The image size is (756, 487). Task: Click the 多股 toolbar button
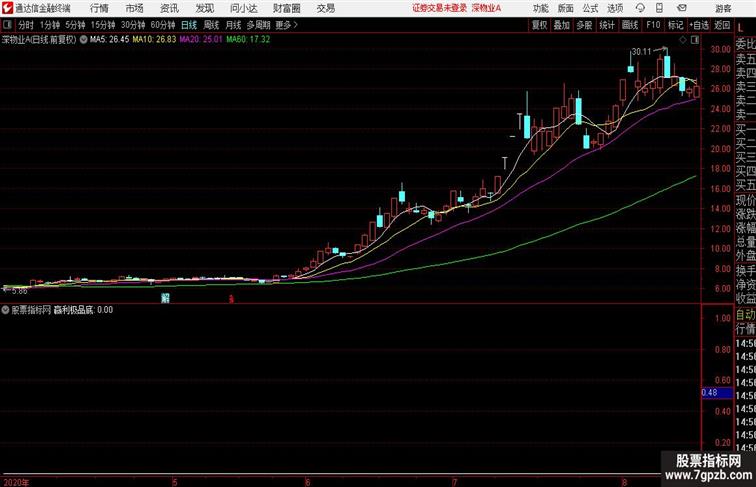pos(584,25)
